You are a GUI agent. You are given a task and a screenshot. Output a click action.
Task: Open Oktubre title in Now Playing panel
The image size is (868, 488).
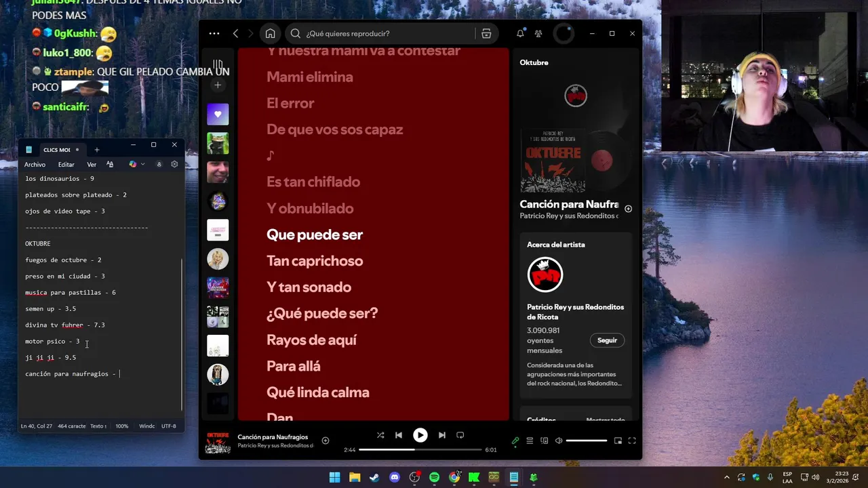(534, 62)
